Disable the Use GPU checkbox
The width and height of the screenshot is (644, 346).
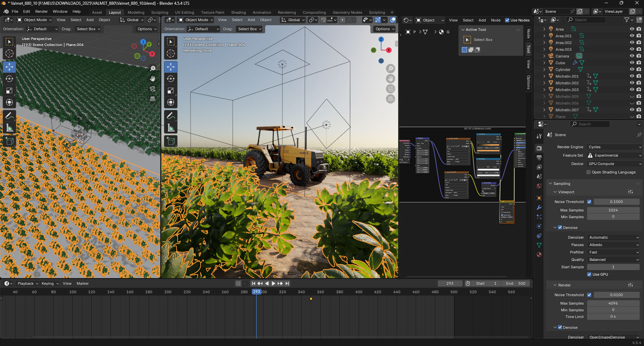tap(589, 274)
